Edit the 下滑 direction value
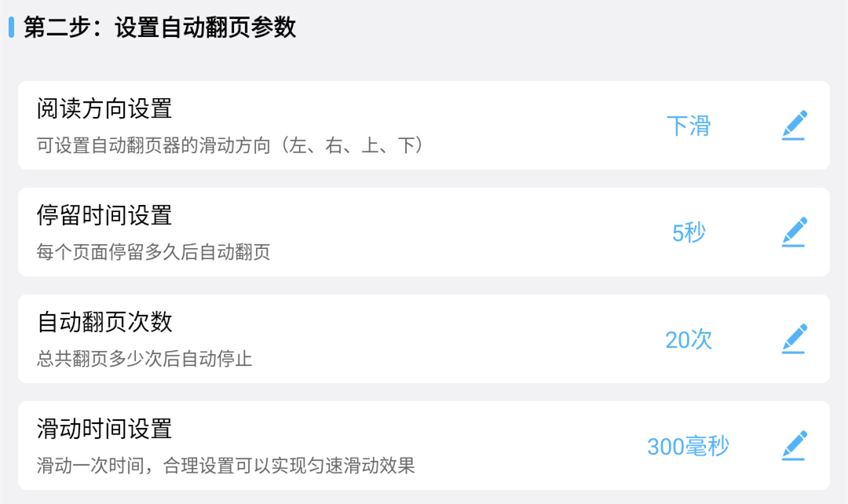 [x=688, y=126]
